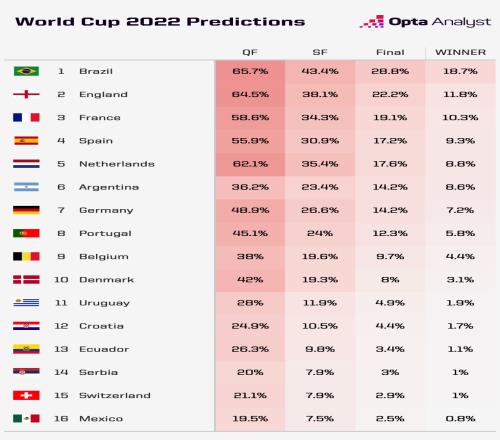Click the QF column header
Image resolution: width=500 pixels, height=440 pixels.
click(x=250, y=52)
